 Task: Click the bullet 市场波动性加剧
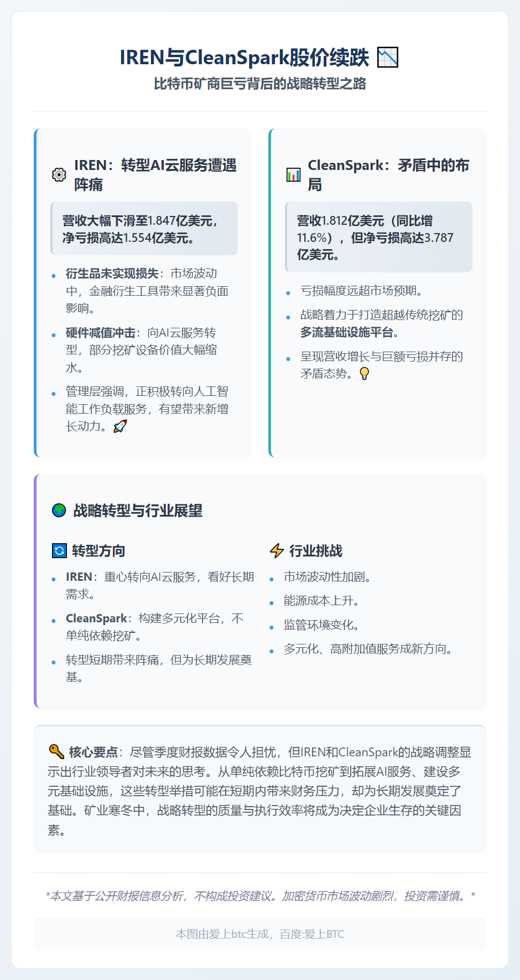coord(327,576)
